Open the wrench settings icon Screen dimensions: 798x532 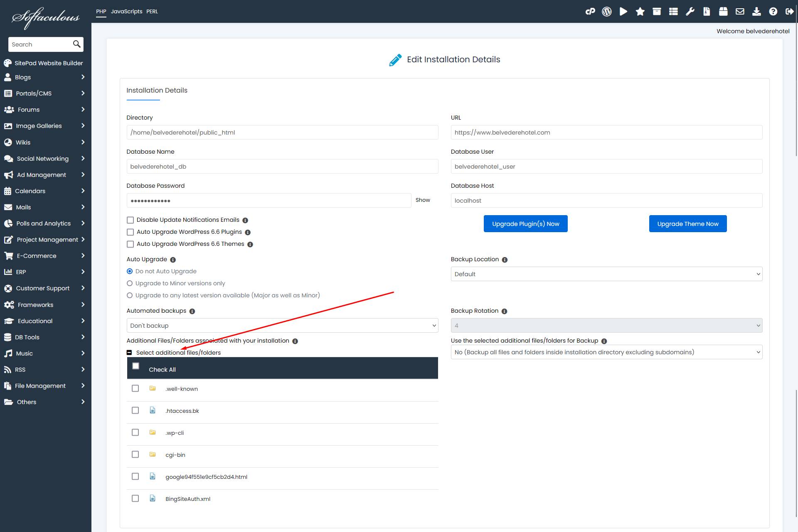pyautogui.click(x=690, y=12)
